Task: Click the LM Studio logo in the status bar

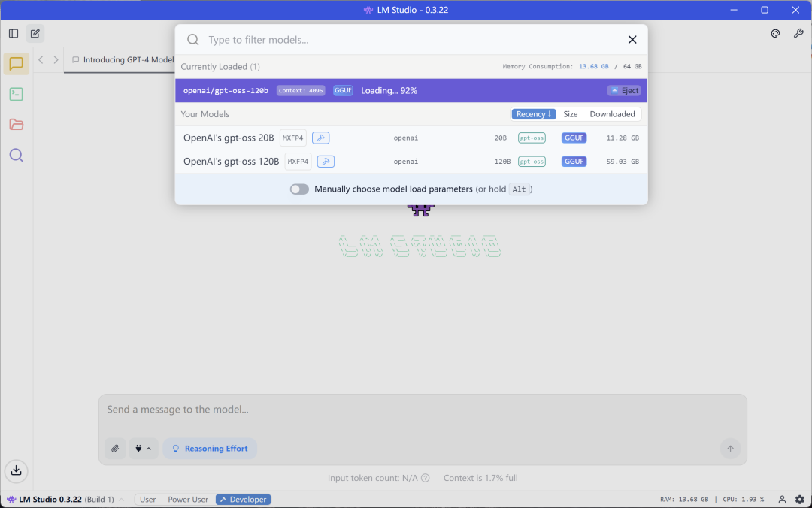Action: point(11,500)
